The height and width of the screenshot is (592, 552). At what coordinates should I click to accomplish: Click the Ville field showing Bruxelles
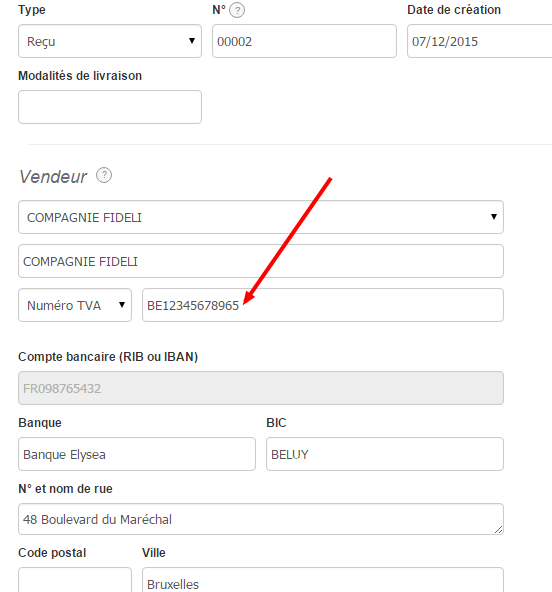[x=323, y=580]
